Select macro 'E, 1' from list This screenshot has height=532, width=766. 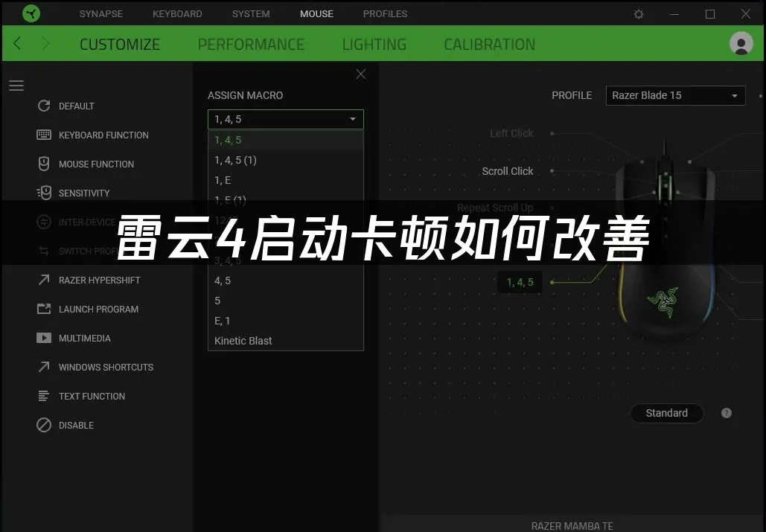click(286, 321)
